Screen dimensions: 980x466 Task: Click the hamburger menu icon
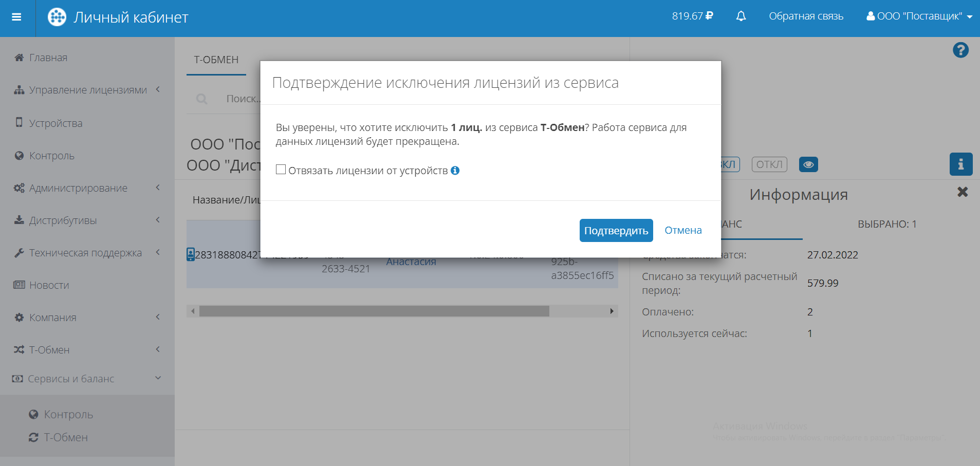[x=16, y=17]
